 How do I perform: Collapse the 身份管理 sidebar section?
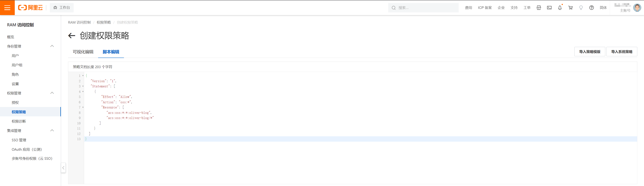click(52, 46)
